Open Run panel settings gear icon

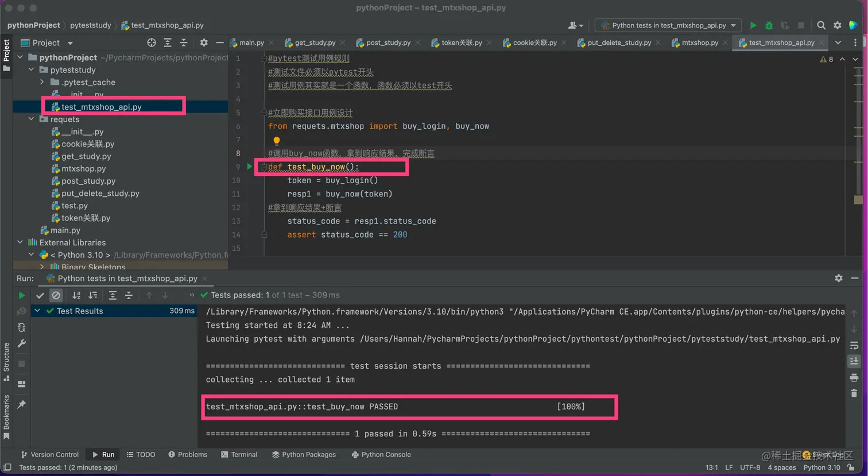tap(838, 278)
